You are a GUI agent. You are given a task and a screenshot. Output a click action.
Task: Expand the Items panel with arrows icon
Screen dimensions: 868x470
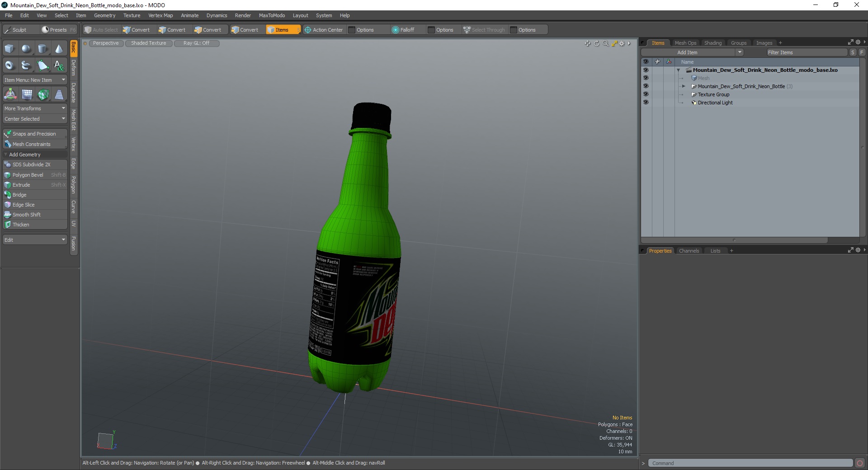(850, 42)
